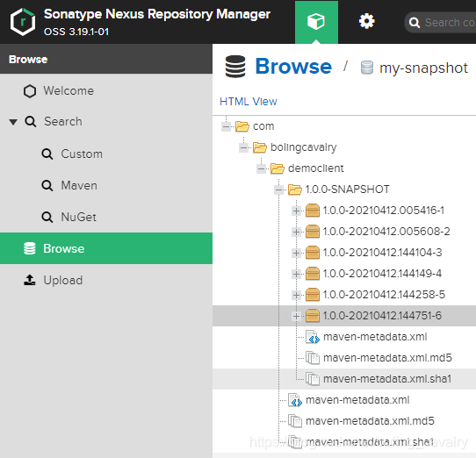Open Maven search in sidebar
Viewport: 476px width, 458px height.
[x=106, y=185]
